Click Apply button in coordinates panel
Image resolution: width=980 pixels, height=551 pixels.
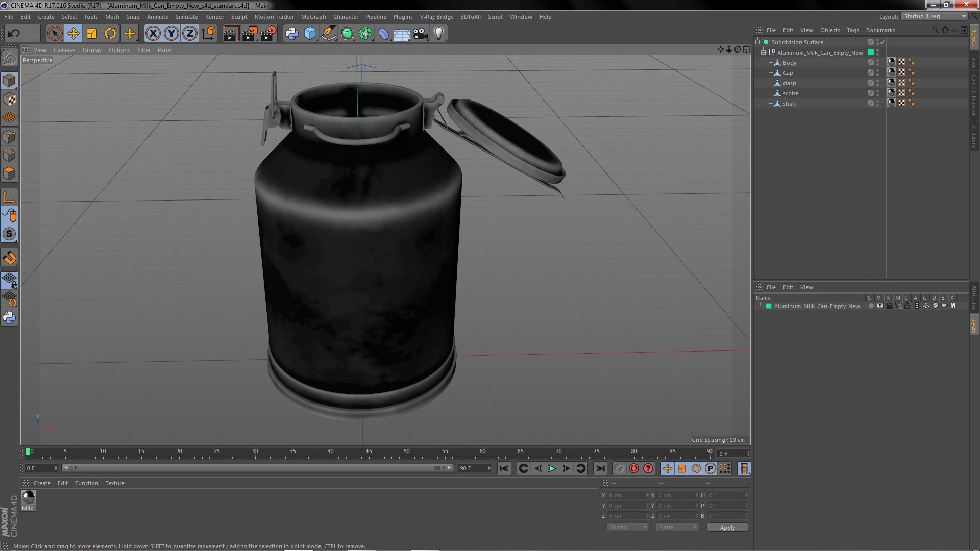726,527
